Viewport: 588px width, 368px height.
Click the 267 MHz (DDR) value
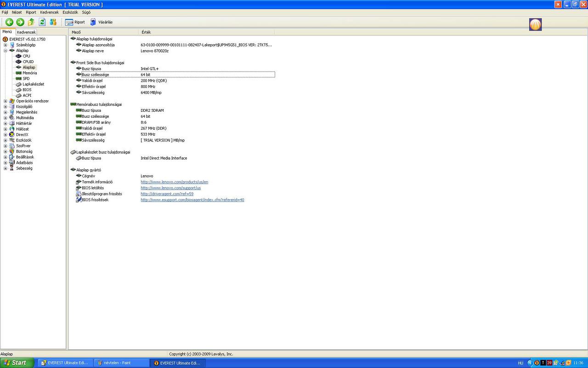pyautogui.click(x=153, y=129)
